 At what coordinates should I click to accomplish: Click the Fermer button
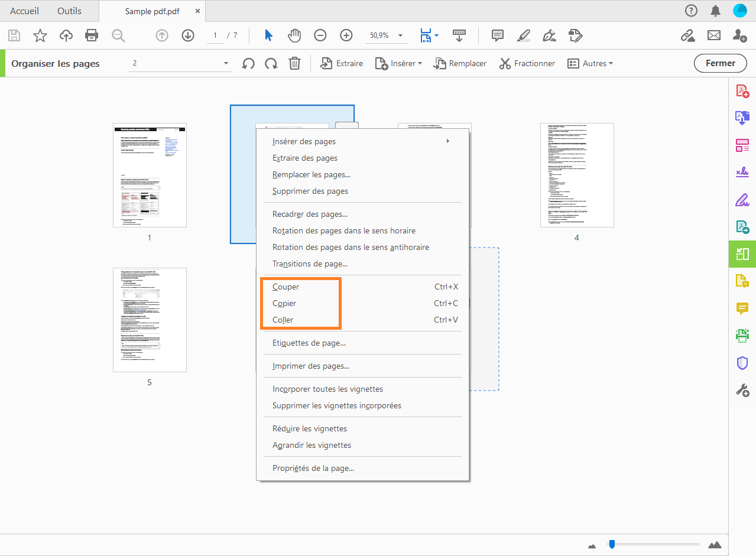(x=720, y=63)
